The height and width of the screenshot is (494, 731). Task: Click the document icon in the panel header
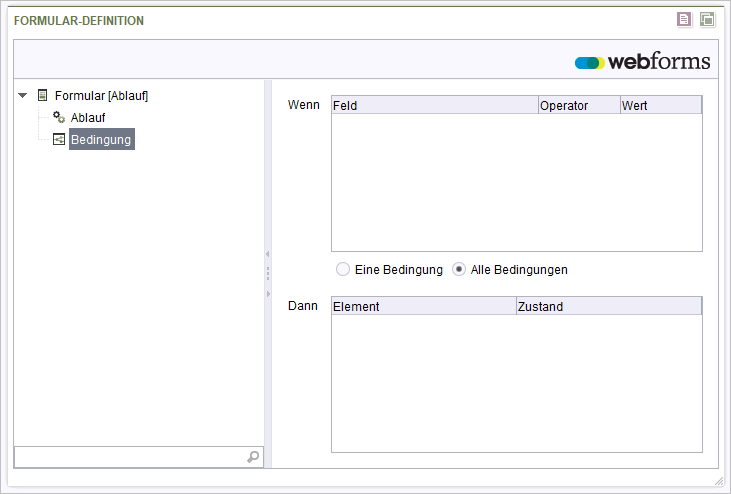click(684, 20)
